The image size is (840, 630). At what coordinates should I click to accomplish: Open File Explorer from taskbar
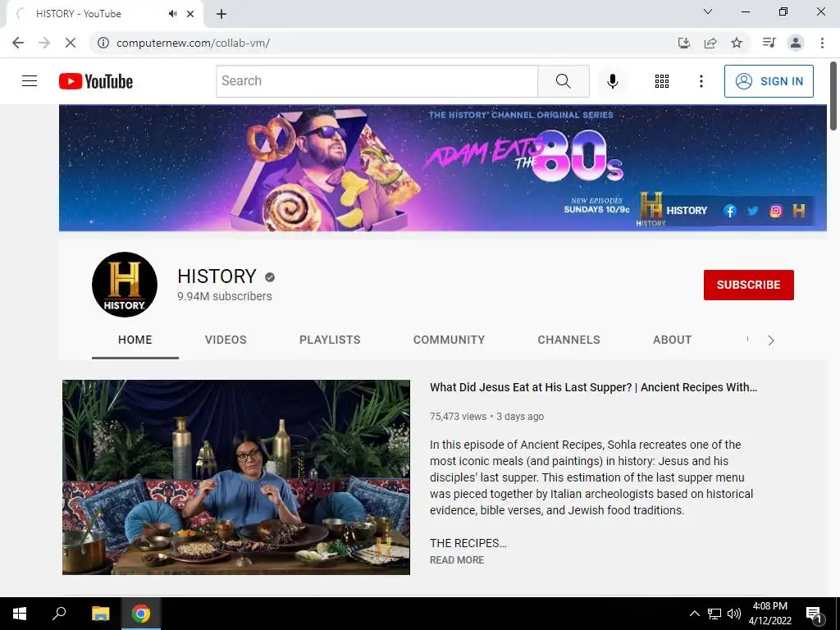pyautogui.click(x=100, y=614)
